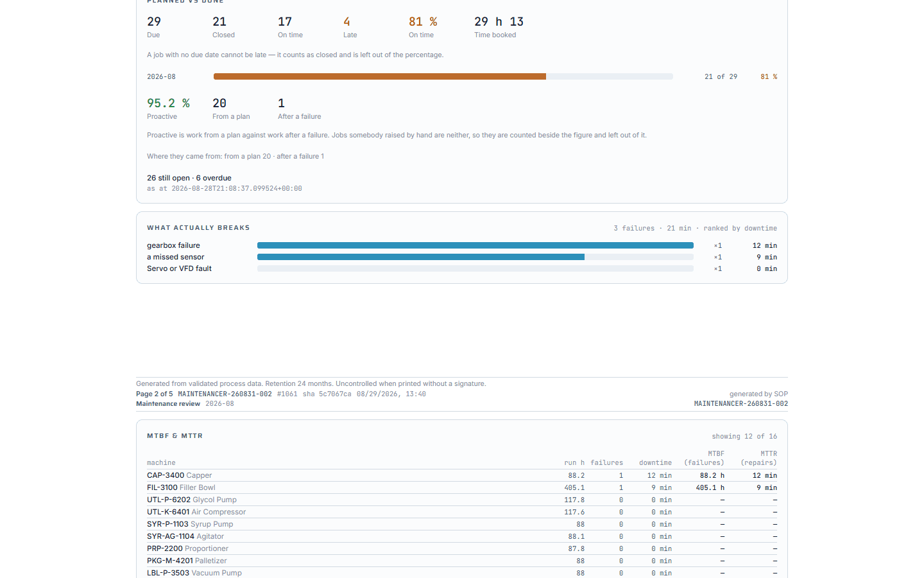The height and width of the screenshot is (578, 924).
Task: Click the '21 of 29' text
Action: [721, 76]
